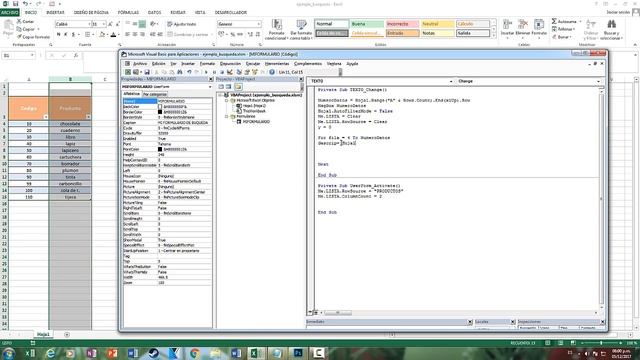
Task: Apply font color A icon in ribbon
Action: coord(113,35)
